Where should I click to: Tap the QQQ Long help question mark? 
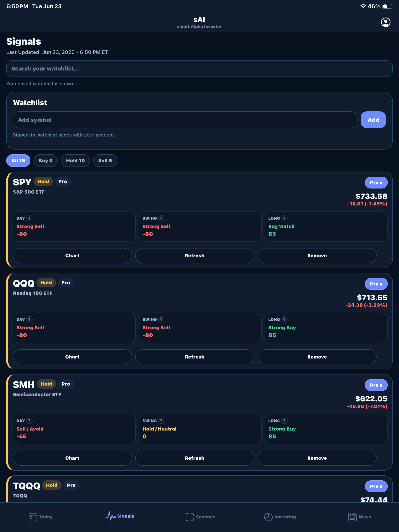click(284, 319)
